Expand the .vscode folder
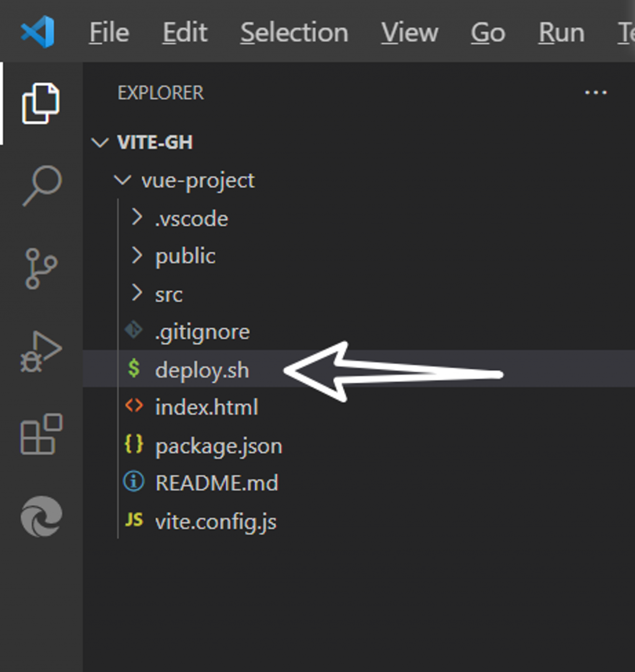The height and width of the screenshot is (672, 635). click(191, 219)
